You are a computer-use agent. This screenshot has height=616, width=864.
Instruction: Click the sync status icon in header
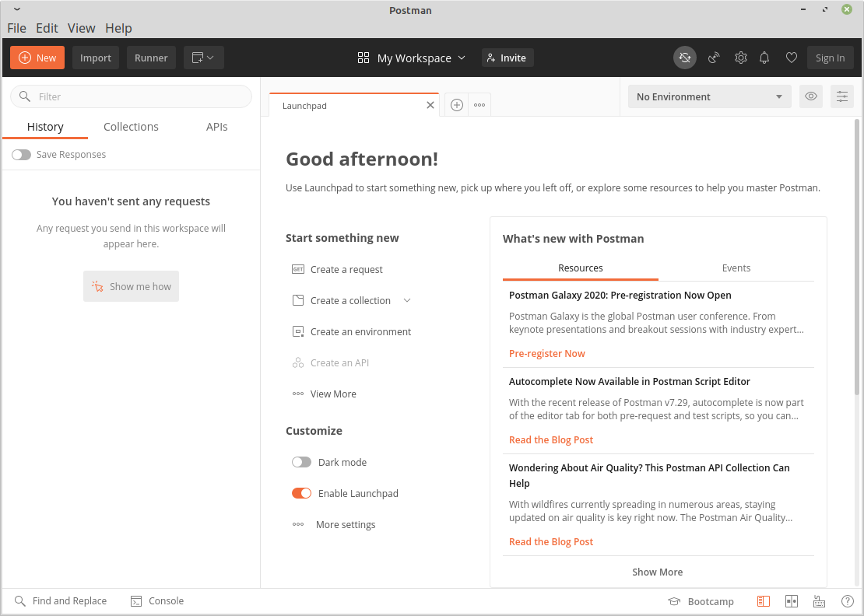685,58
